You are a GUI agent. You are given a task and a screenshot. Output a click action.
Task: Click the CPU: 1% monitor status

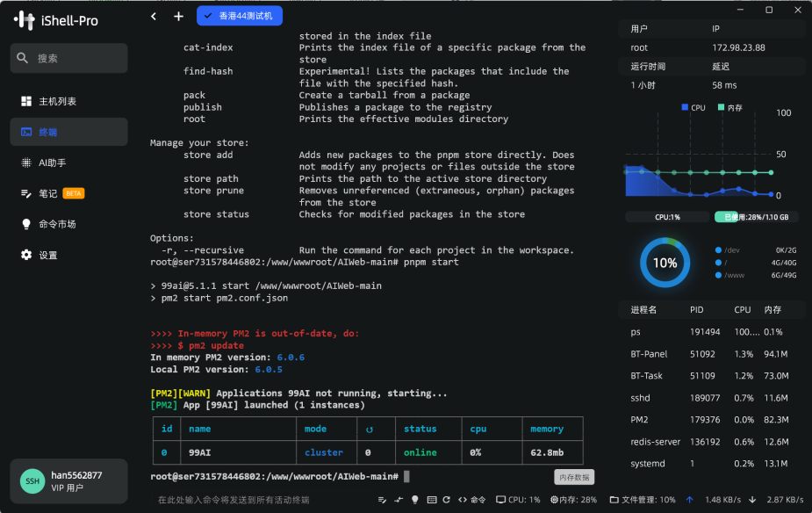518,500
